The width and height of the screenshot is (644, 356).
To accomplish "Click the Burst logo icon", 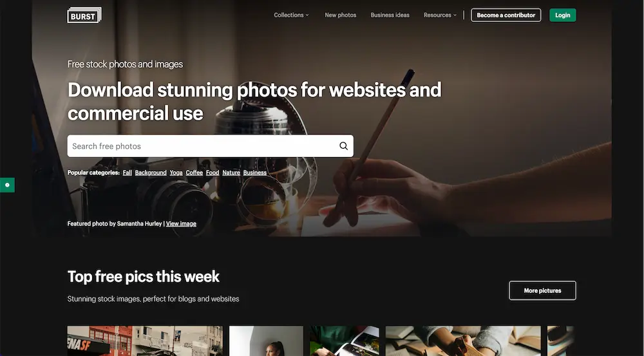I will (84, 15).
